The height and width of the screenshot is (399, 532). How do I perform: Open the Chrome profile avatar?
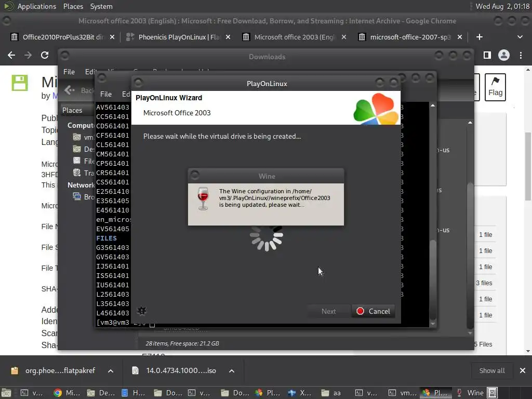(504, 55)
